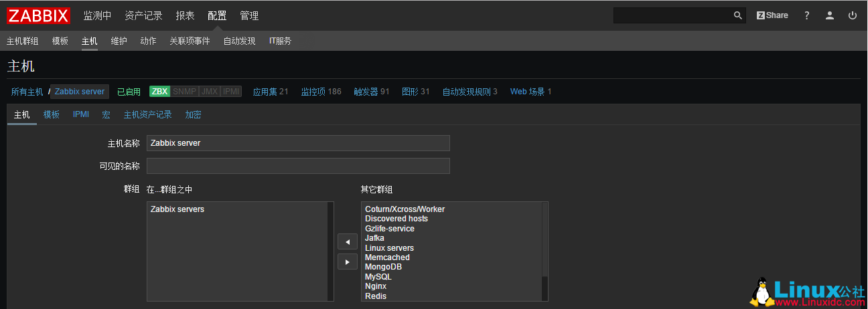Go to IT服务 submenu
This screenshot has width=868, height=309.
tap(281, 41)
